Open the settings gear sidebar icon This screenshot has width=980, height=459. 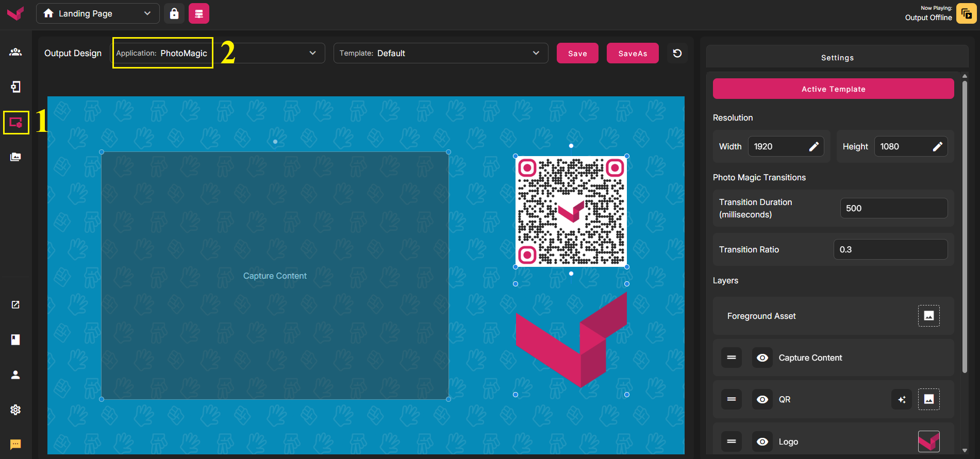(x=15, y=410)
